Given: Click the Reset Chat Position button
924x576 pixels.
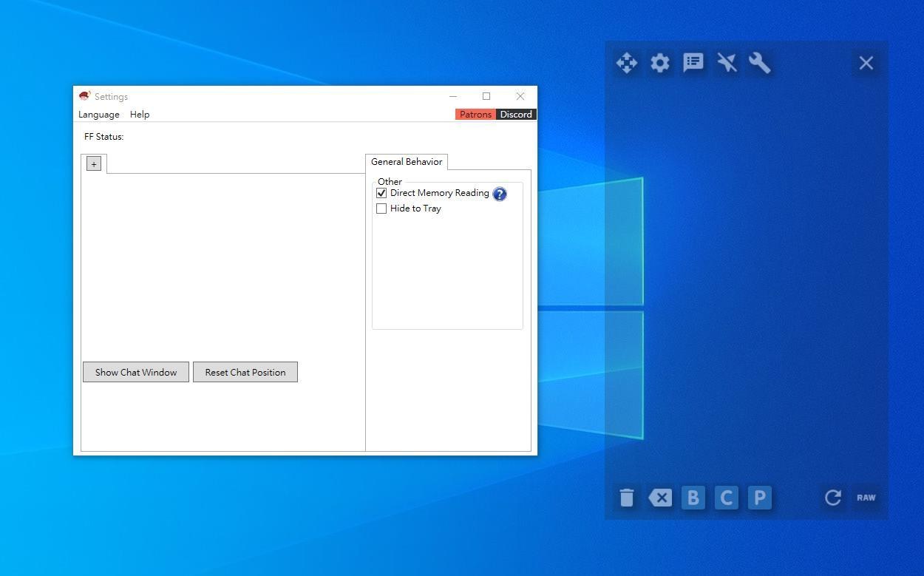Looking at the screenshot, I should [245, 372].
